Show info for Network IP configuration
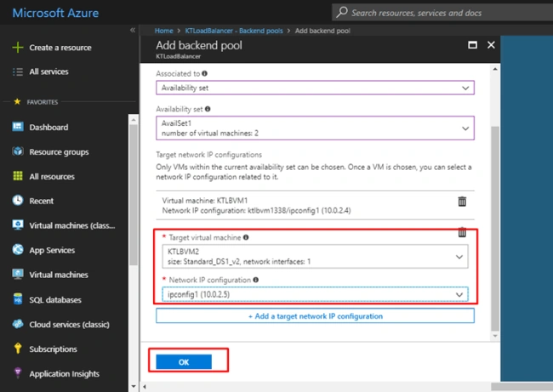The width and height of the screenshot is (553, 392). (x=256, y=280)
